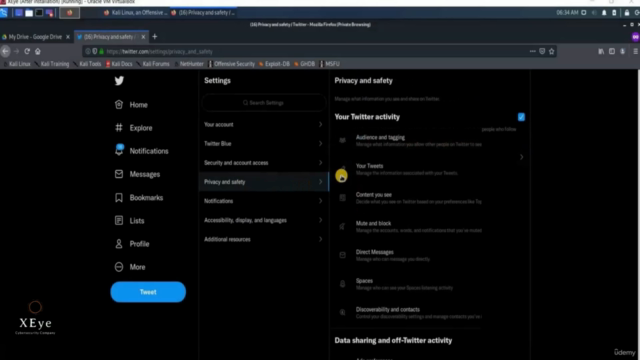Open page actions three-dots menu
The image size is (640, 360).
[533, 51]
